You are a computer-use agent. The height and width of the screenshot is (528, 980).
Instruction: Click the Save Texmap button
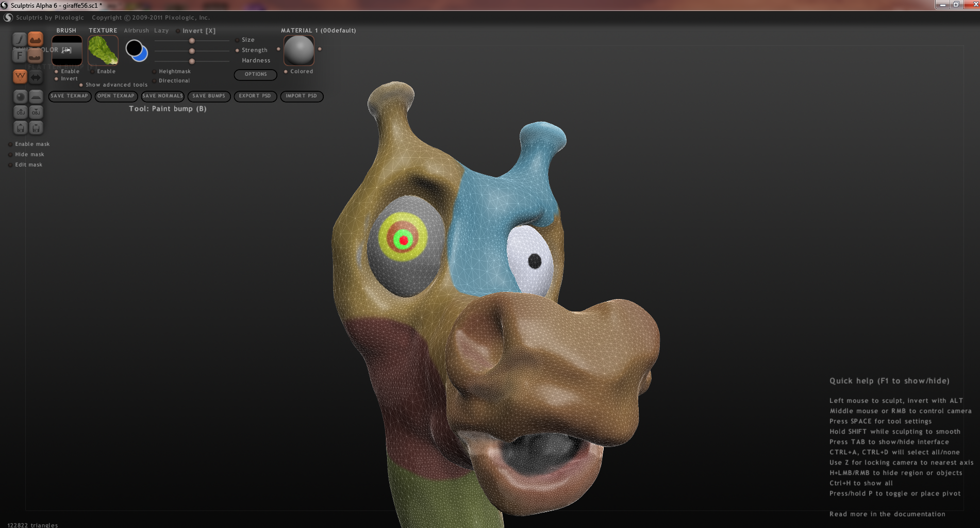tap(70, 96)
